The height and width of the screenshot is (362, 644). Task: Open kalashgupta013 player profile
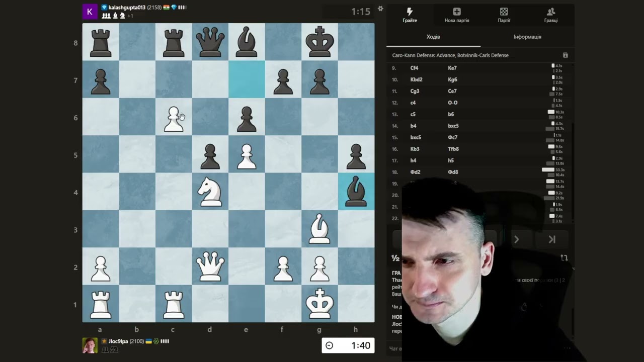tap(127, 8)
